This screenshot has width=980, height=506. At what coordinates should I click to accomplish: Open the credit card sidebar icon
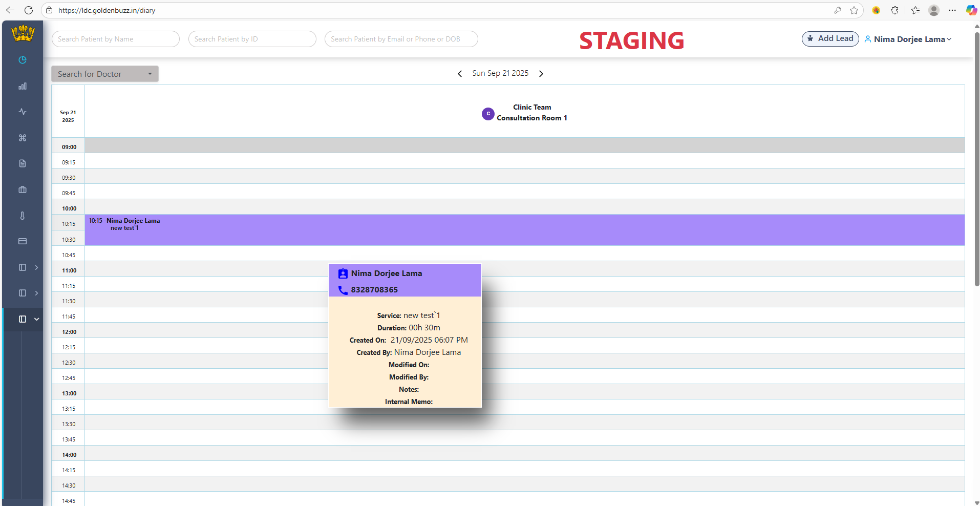pos(23,241)
